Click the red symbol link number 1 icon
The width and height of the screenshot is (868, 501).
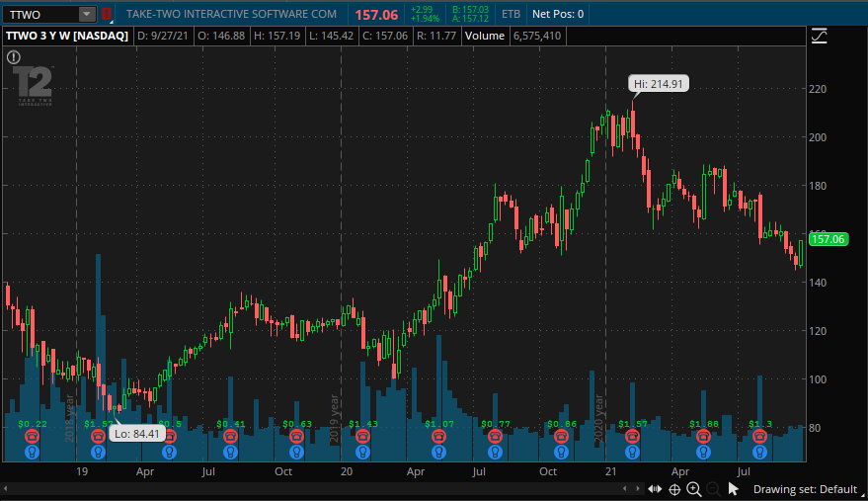[107, 15]
